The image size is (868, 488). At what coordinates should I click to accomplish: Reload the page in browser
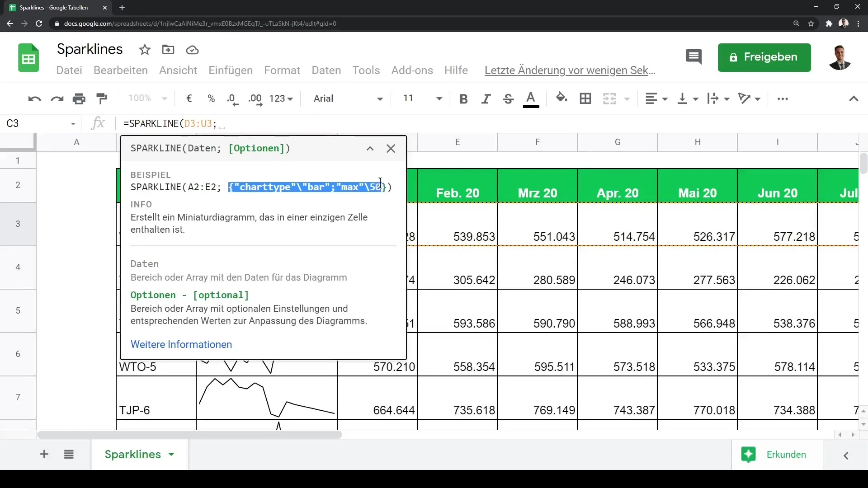click(39, 23)
